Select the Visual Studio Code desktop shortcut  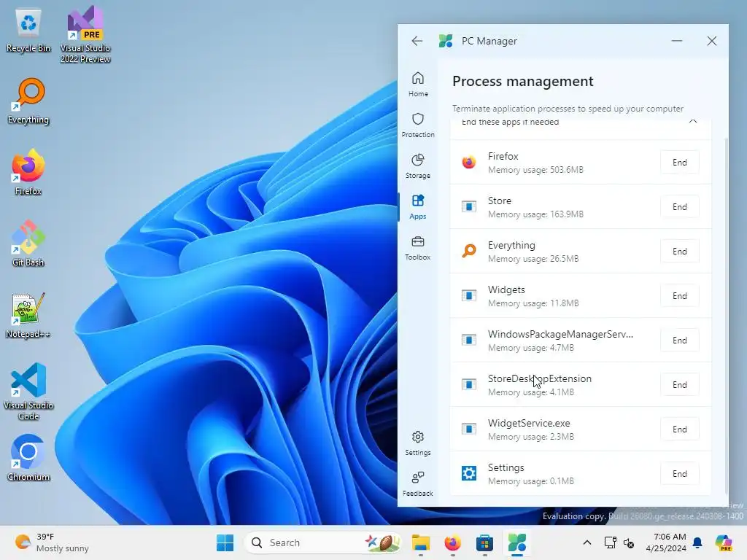click(x=28, y=392)
